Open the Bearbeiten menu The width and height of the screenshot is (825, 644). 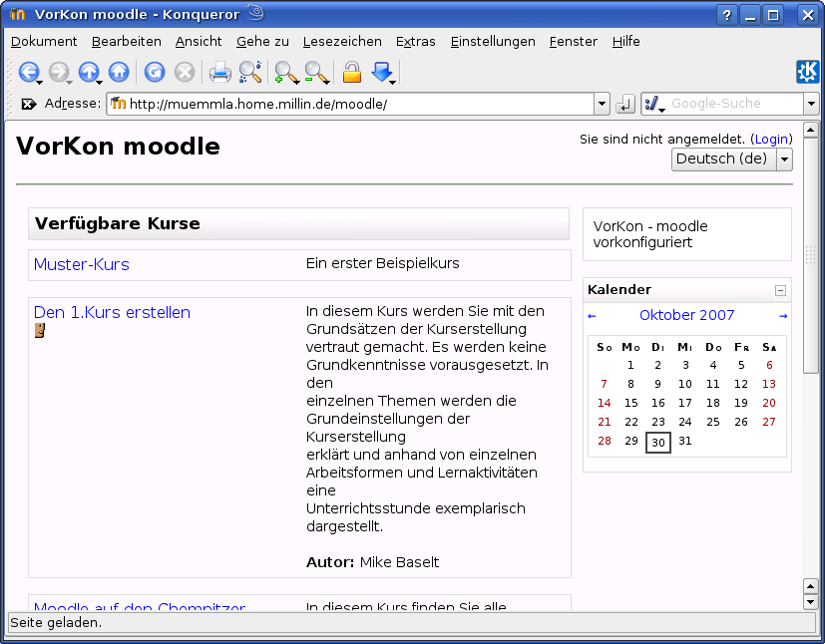coord(127,42)
